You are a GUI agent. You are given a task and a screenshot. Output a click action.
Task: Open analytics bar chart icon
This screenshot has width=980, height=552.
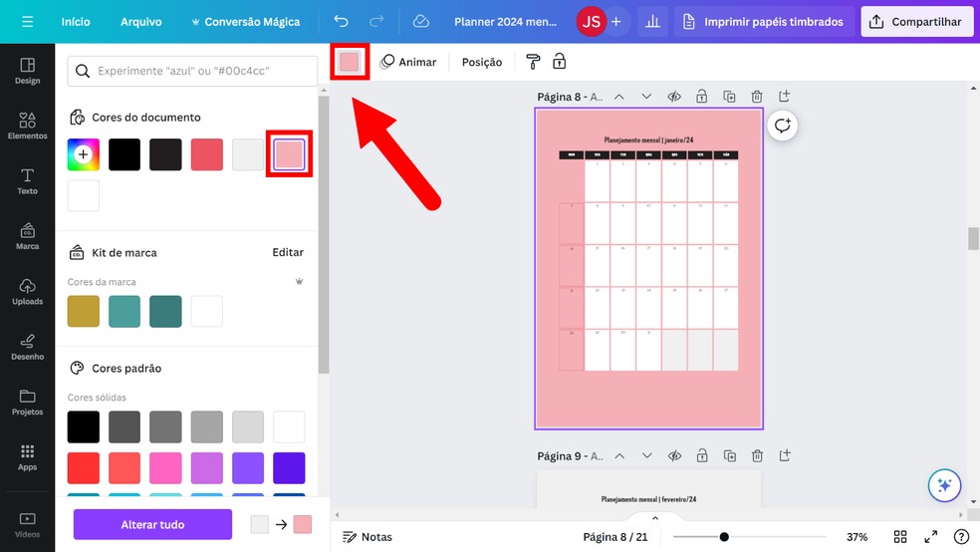(x=652, y=22)
